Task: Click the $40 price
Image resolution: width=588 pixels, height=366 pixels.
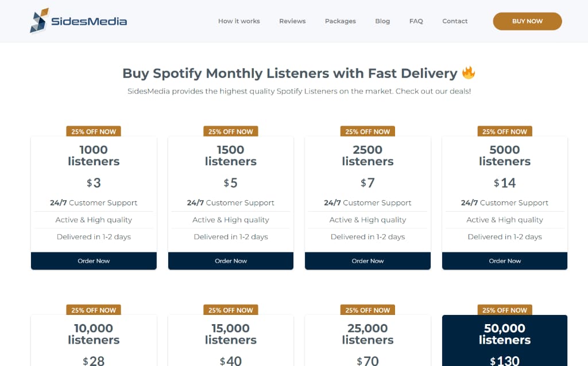Action: 231,361
